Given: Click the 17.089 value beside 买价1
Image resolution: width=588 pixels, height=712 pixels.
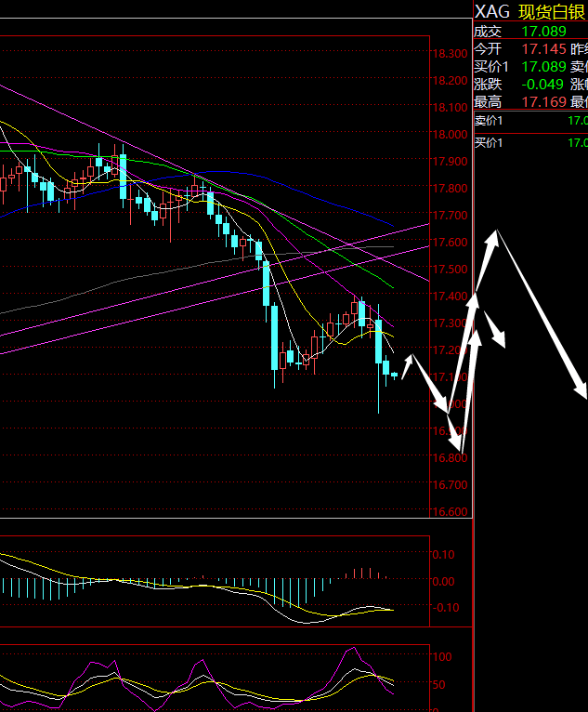Looking at the screenshot, I should click(x=544, y=67).
